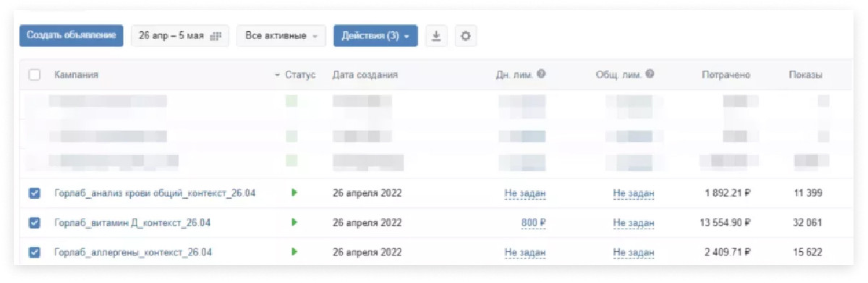
Task: Open the Горлаб_аллергены_контекст_26.04 campaign link
Action: tap(132, 253)
